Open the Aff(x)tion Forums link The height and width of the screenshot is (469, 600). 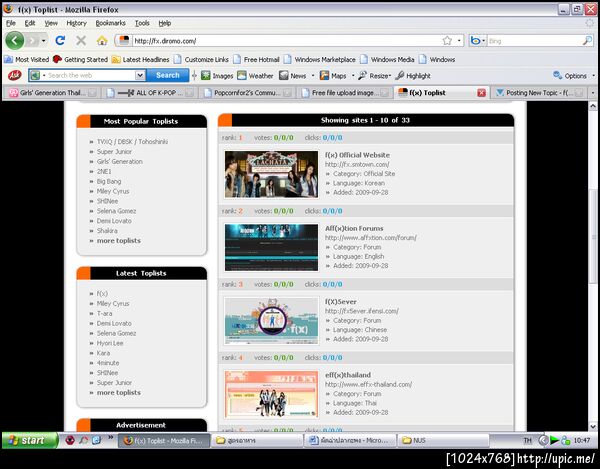click(x=354, y=228)
